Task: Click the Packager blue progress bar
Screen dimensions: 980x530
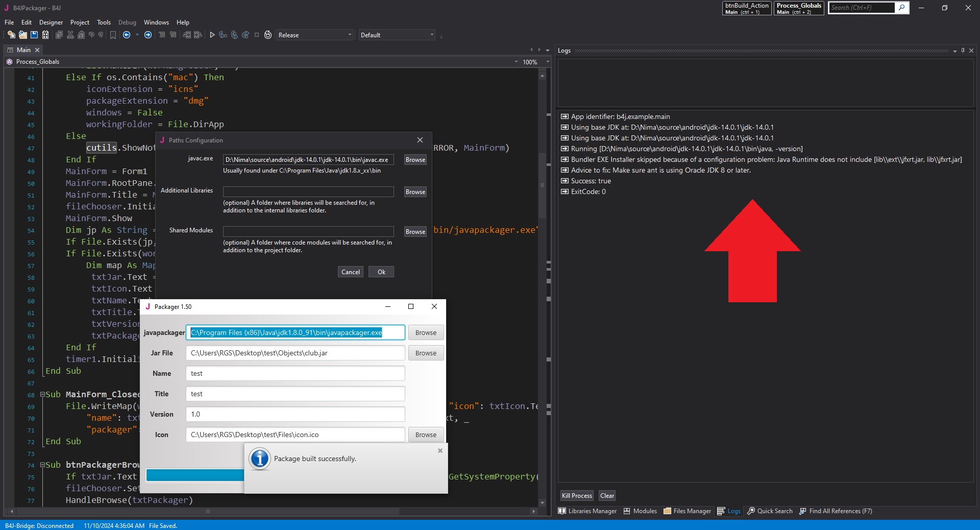Action: pyautogui.click(x=194, y=475)
